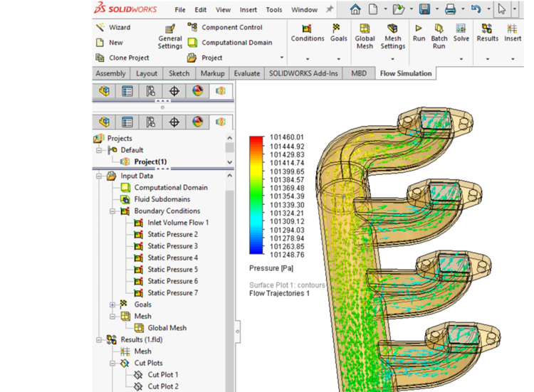Switch to the Evaluate tab
This screenshot has width=534, height=392.
[246, 73]
